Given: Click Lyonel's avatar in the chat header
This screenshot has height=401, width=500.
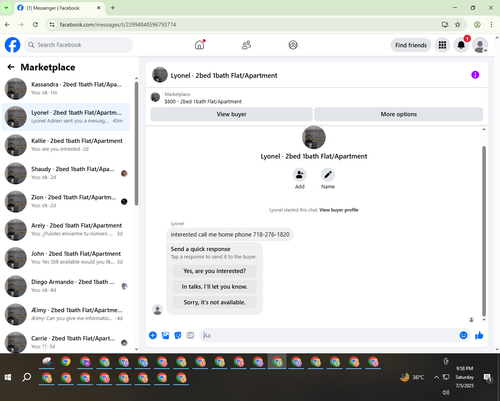Looking at the screenshot, I should click(x=160, y=75).
